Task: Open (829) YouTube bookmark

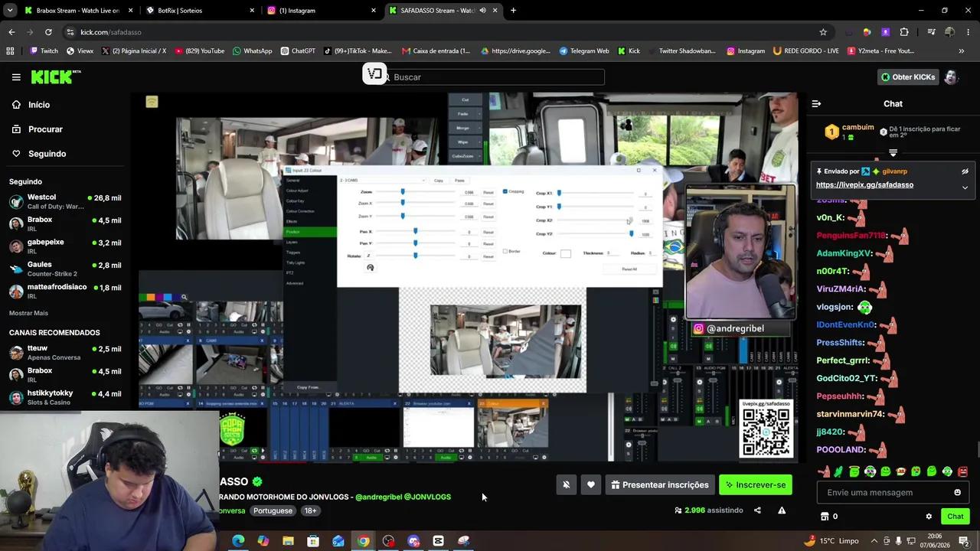Action: 199,51
